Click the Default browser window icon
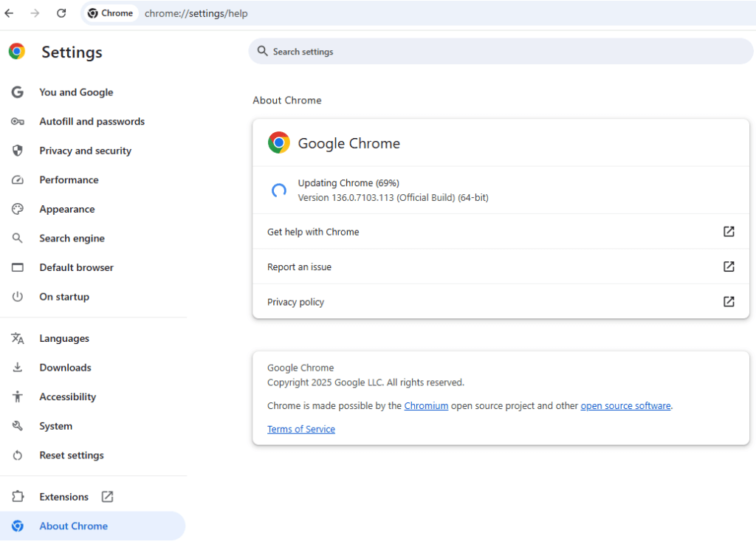This screenshot has width=756, height=550. point(18,267)
